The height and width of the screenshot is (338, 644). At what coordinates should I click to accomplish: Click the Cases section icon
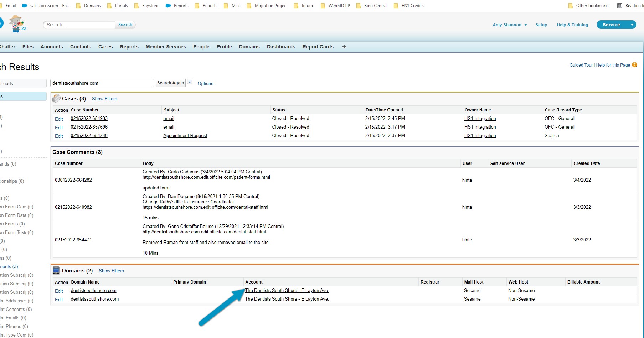(56, 98)
